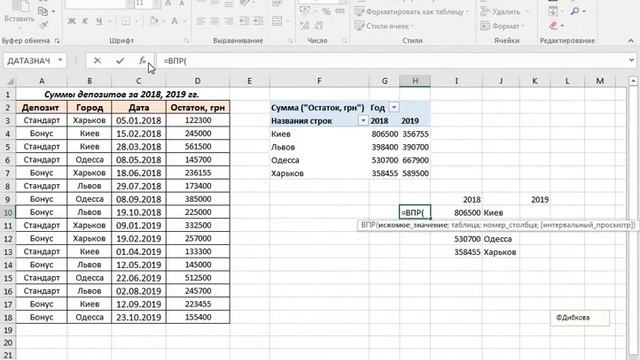The image size is (640, 360).
Task: Click the Name Box field
Action: [29, 61]
